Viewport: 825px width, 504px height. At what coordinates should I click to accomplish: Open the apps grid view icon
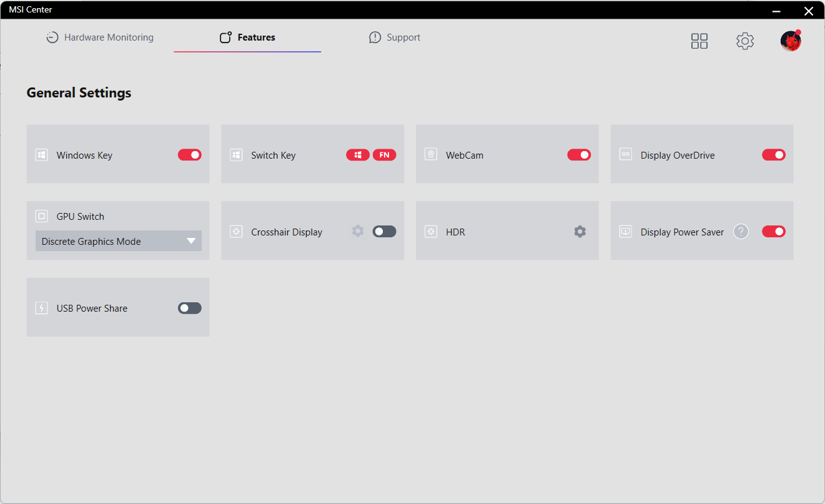699,41
